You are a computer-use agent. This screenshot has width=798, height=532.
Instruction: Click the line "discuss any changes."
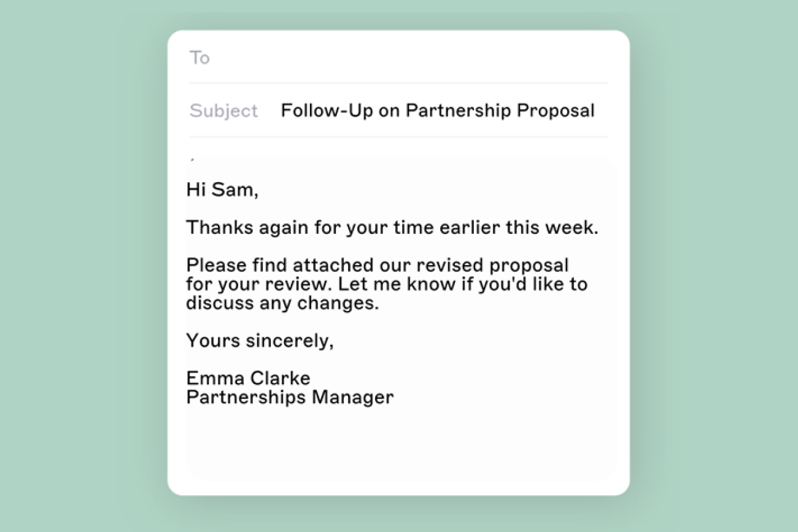(x=282, y=303)
